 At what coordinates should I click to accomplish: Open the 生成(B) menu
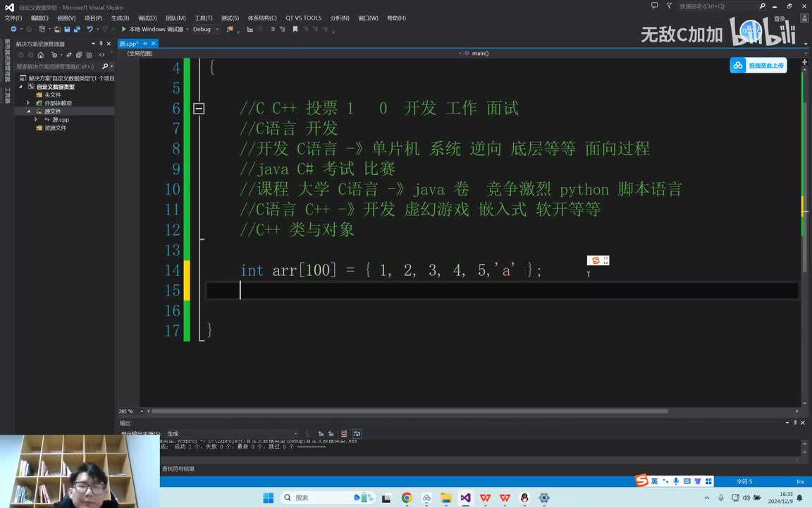[x=120, y=18]
